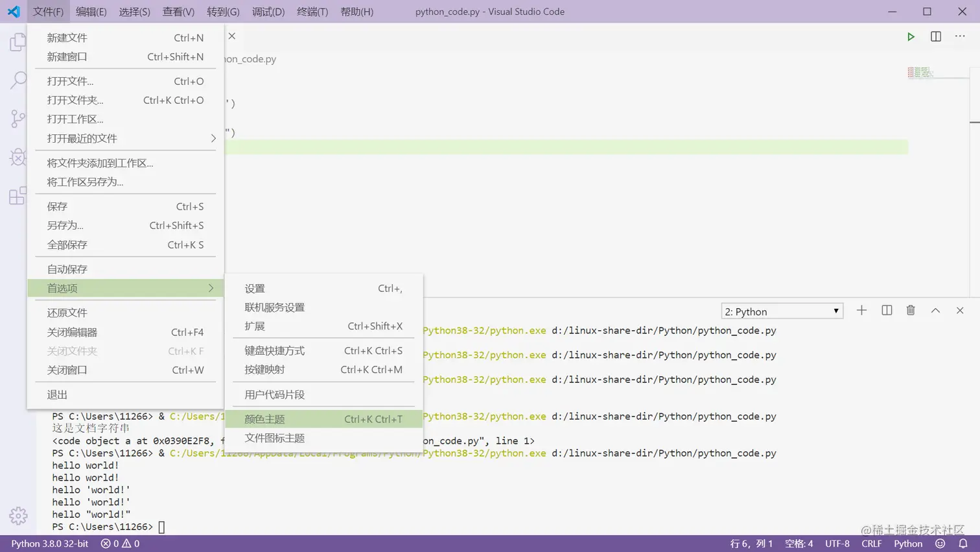Open the terminal selector dropdown '2: Python'
The image size is (980, 552).
(782, 311)
